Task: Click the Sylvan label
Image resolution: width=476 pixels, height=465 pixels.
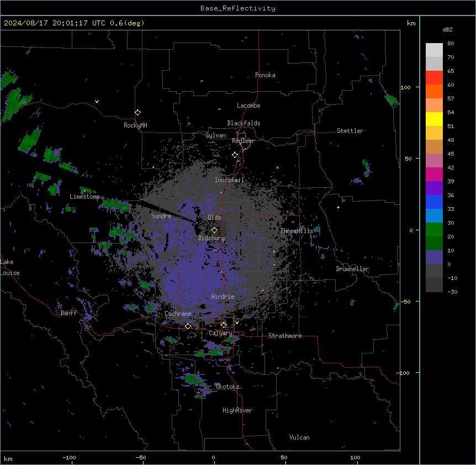Action: pos(215,135)
